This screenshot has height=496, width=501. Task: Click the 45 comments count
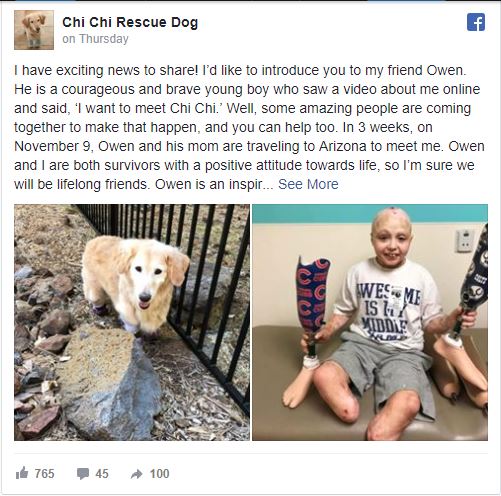click(x=102, y=474)
